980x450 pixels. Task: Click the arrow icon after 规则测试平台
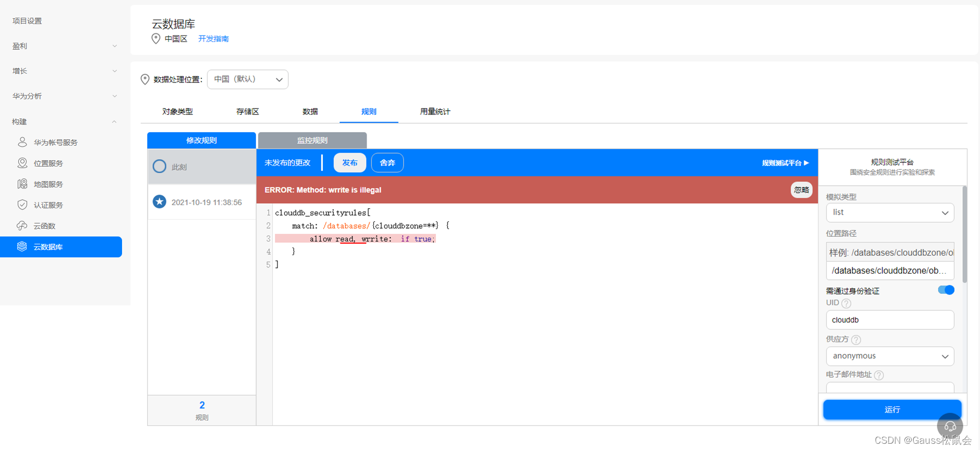pos(806,163)
